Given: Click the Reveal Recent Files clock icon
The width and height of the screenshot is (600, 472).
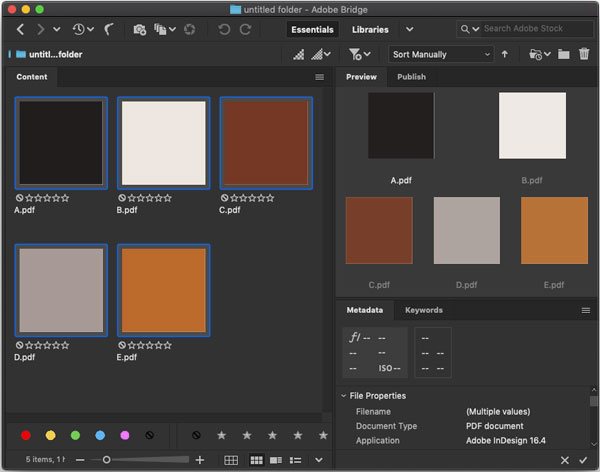Looking at the screenshot, I should click(78, 30).
